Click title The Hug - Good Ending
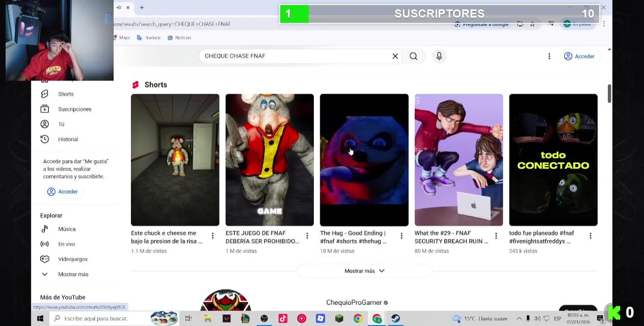Viewport: 644px width, 326px height. point(354,237)
